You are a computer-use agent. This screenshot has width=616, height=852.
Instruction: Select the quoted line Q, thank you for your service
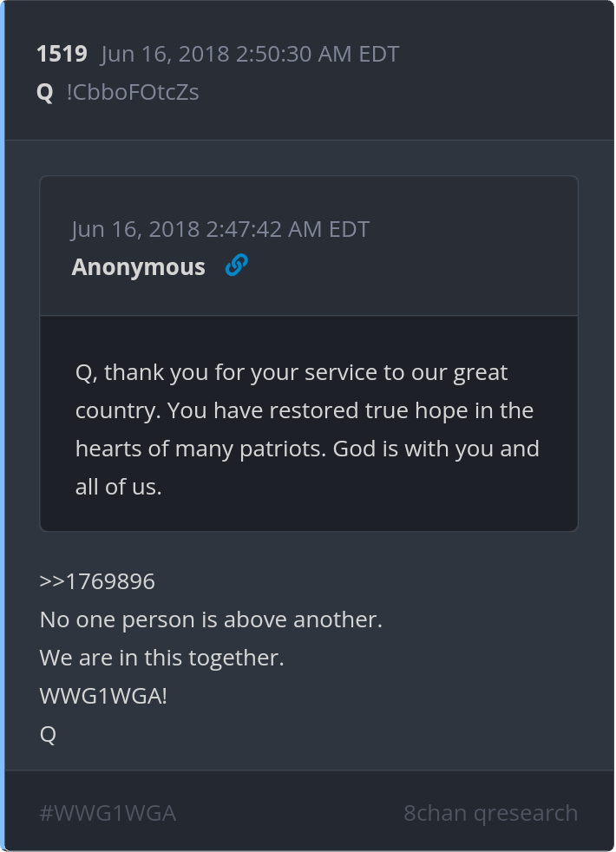coord(292,373)
